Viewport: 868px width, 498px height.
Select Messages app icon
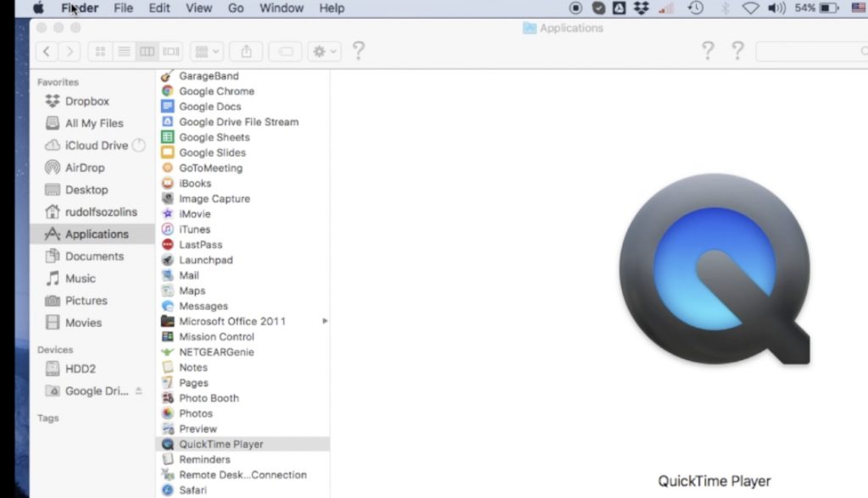click(167, 306)
